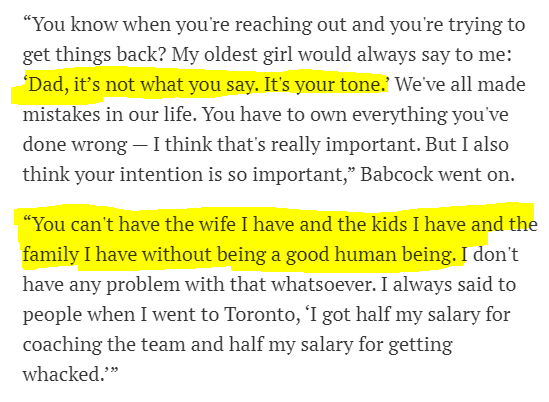This screenshot has height=402, width=549.
Task: Click the highlighted words 'good human being'
Action: pos(371,255)
